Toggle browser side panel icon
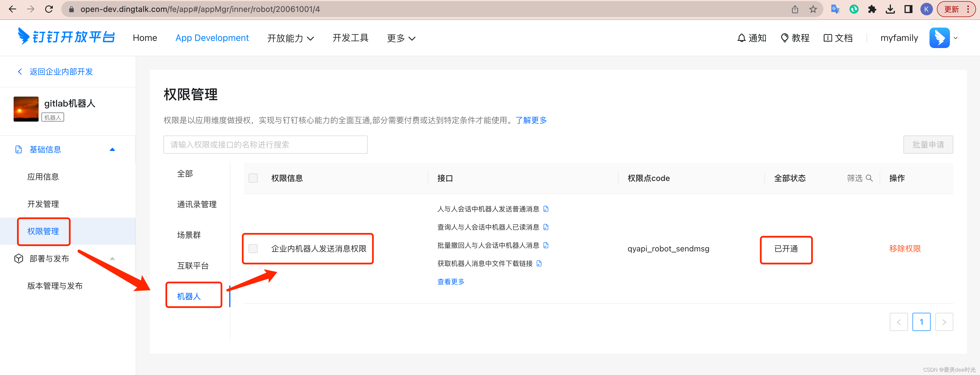The image size is (980, 375). pos(908,9)
